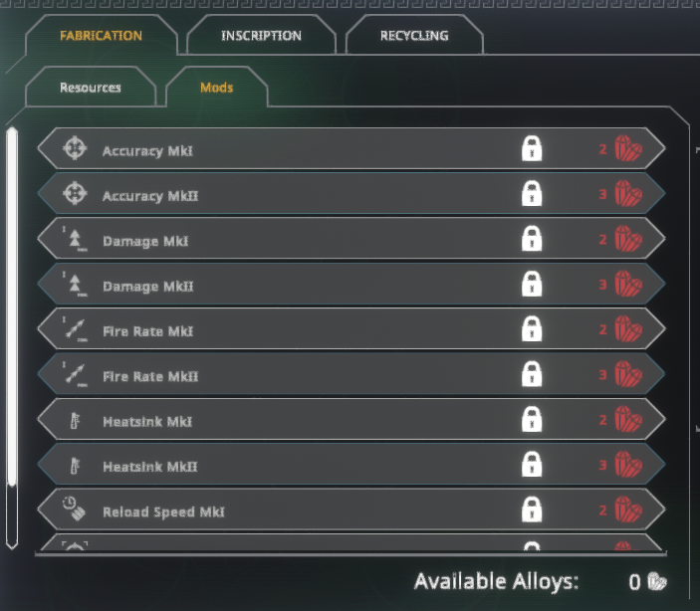Click the red alloy cost icon on Reload Speed MkI
The width and height of the screenshot is (700, 611).
(628, 509)
